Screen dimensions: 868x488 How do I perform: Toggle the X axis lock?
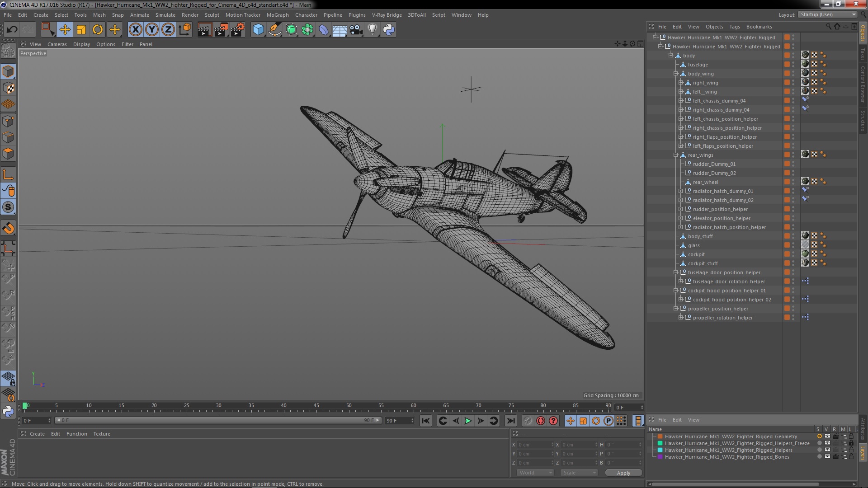coord(135,30)
